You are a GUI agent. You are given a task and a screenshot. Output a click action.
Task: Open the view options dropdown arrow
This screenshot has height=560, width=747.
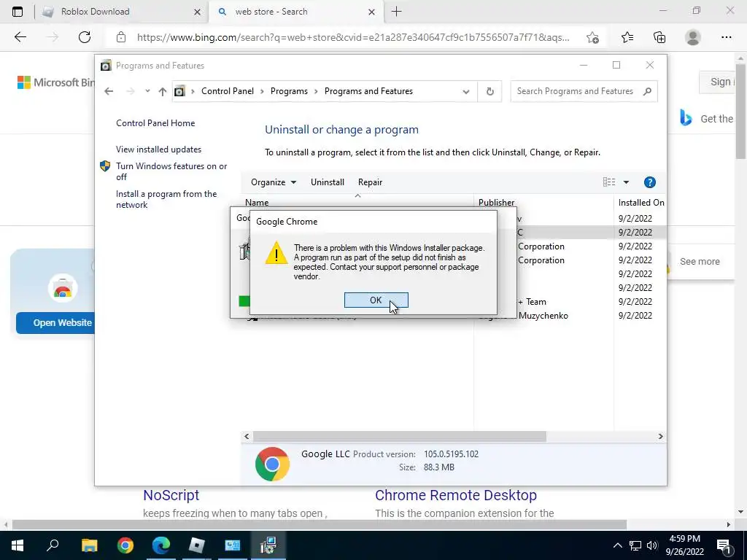[x=626, y=182]
